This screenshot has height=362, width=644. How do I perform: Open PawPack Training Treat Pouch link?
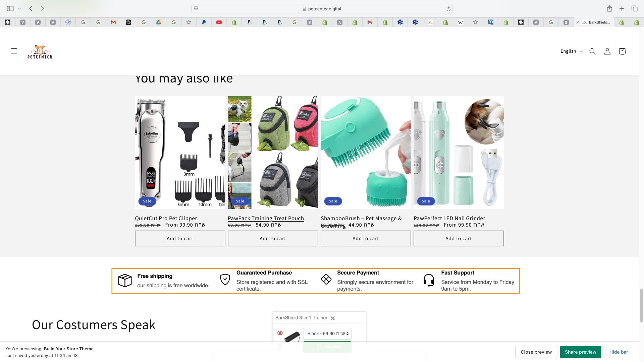click(x=266, y=219)
